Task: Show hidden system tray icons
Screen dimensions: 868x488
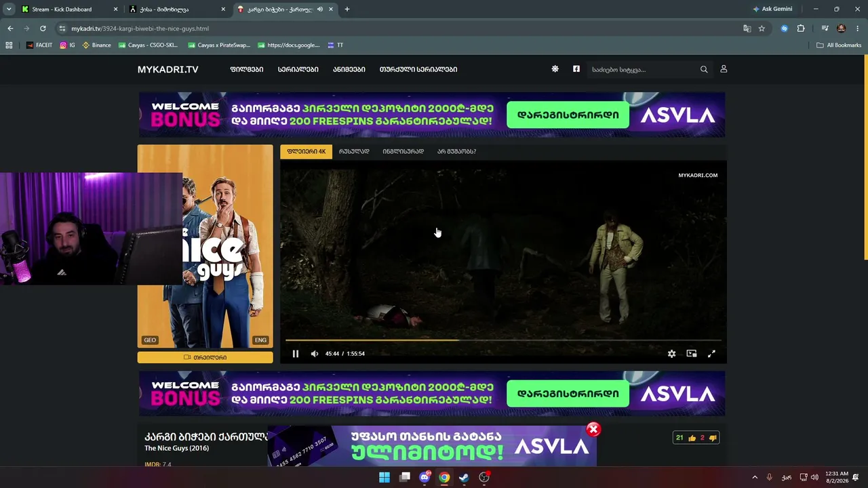Action: pos(755,477)
